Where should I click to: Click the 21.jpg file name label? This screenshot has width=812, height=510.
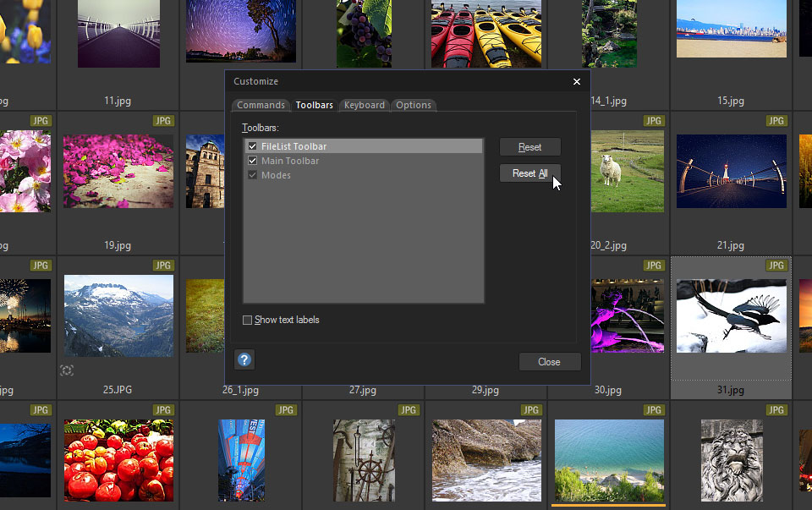coord(730,245)
